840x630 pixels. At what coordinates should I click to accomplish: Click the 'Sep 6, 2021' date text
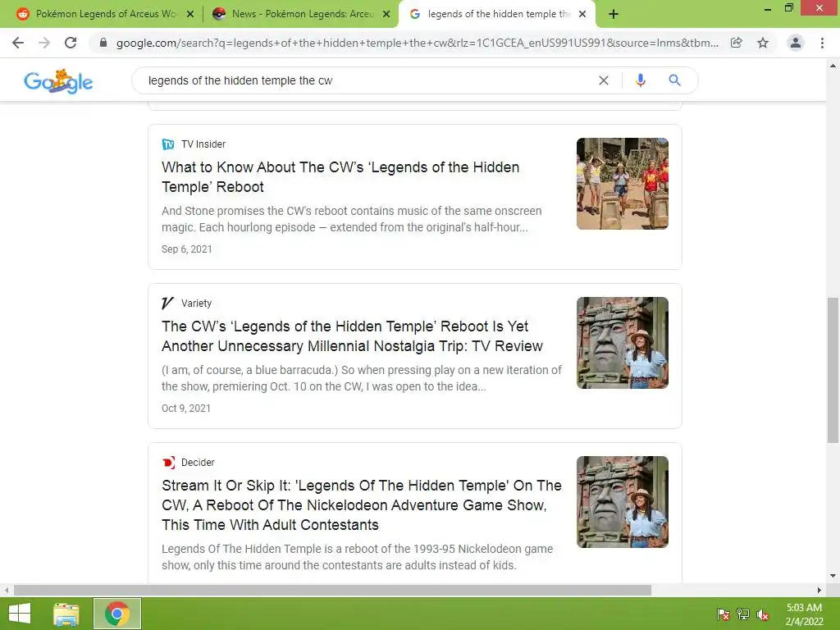(x=187, y=249)
